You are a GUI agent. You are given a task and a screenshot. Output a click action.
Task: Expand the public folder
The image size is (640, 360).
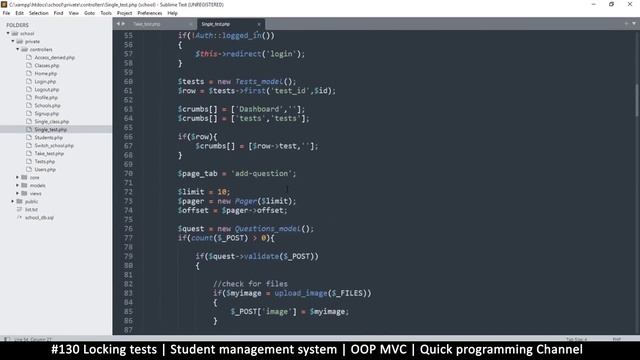coord(13,201)
